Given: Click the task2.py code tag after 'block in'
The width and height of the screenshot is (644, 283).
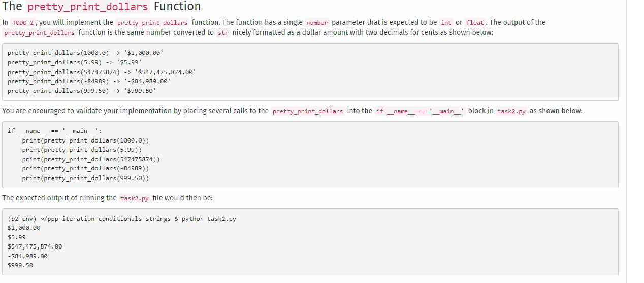Looking at the screenshot, I should click(x=511, y=111).
